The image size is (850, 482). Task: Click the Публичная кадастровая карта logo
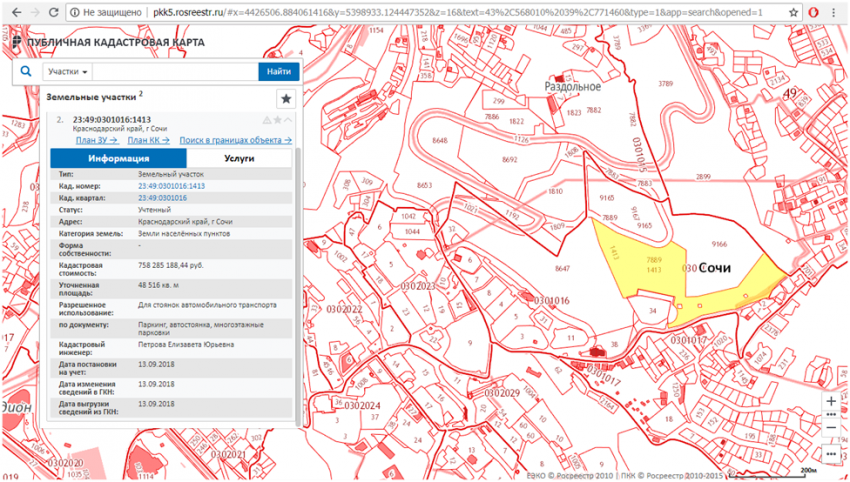click(x=109, y=42)
